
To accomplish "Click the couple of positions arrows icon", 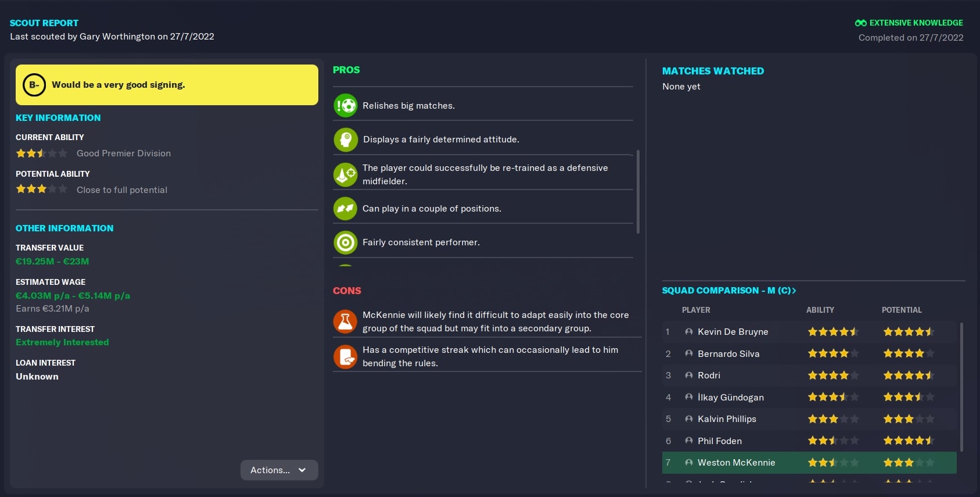I will (346, 209).
